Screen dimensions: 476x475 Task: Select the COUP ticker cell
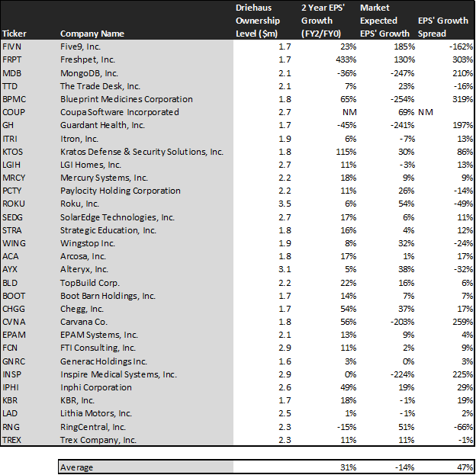14,112
